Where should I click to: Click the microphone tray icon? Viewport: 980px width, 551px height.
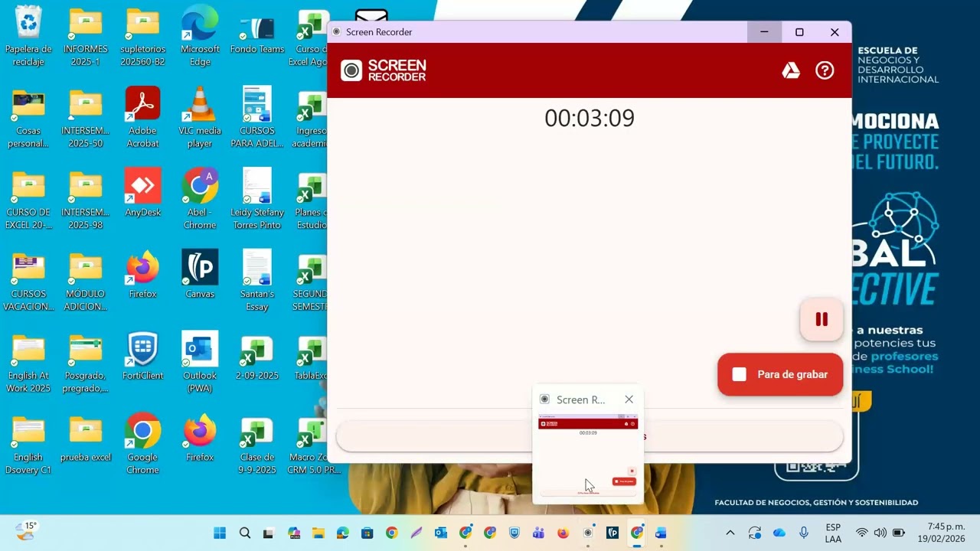pyautogui.click(x=804, y=533)
